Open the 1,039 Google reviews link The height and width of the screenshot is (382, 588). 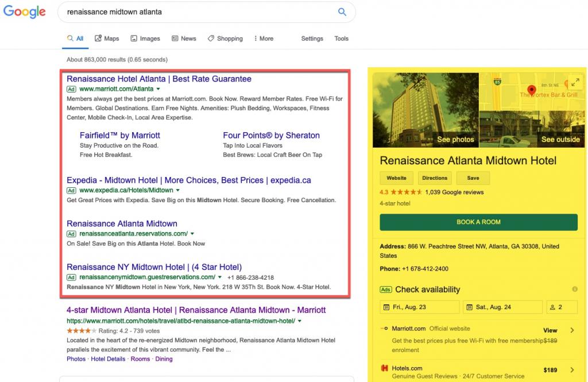click(x=454, y=192)
